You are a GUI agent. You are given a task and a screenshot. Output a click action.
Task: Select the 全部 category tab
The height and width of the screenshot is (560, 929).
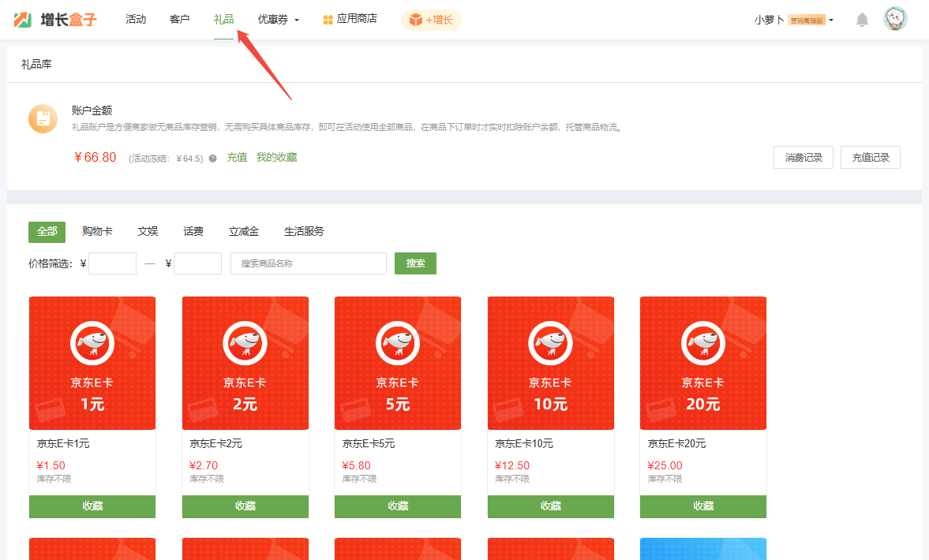point(47,231)
